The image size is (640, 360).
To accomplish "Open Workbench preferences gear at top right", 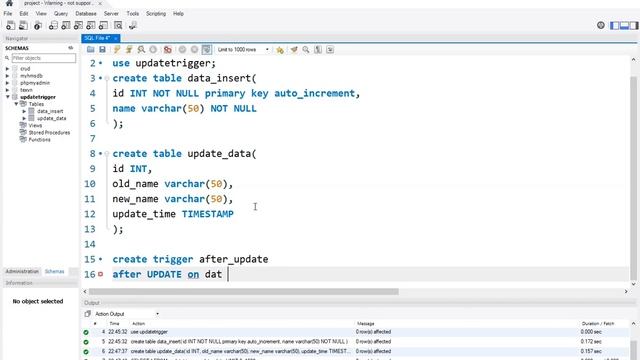I will click(x=601, y=25).
